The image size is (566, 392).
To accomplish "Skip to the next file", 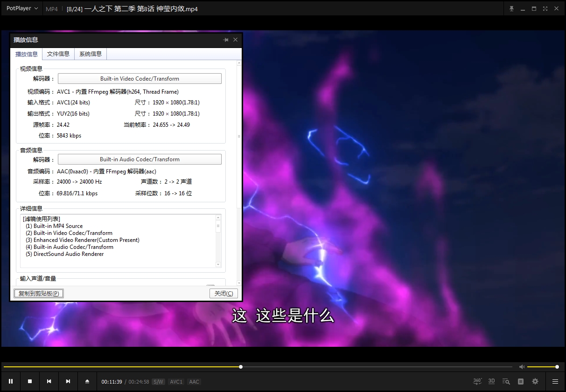I will [x=68, y=381].
